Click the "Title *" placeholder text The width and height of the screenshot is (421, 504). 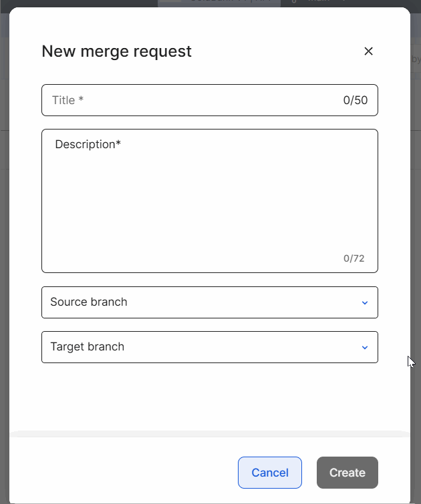[67, 100]
